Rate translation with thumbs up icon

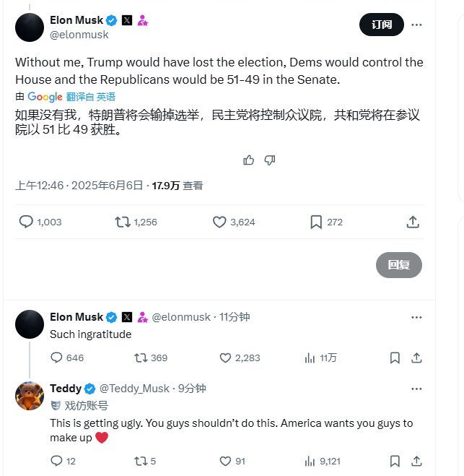249,160
